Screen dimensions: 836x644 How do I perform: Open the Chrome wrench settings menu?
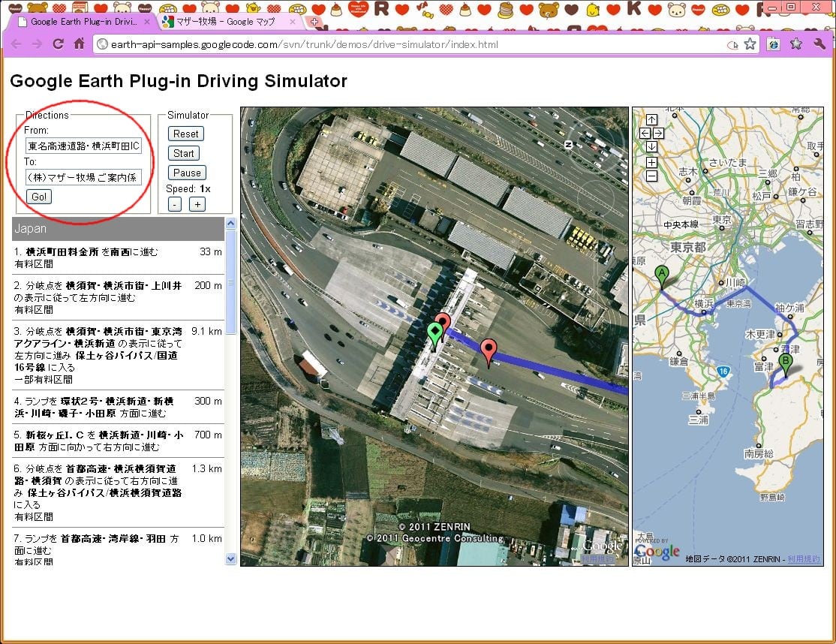click(x=819, y=44)
